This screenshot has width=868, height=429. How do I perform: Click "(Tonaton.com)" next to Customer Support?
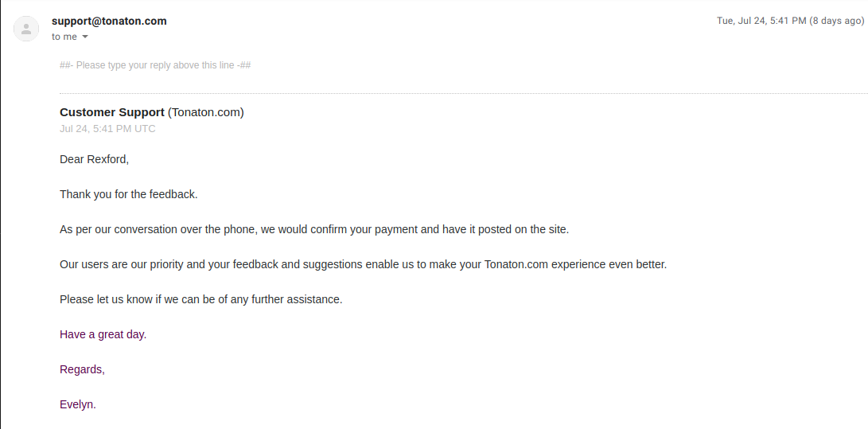click(x=206, y=112)
